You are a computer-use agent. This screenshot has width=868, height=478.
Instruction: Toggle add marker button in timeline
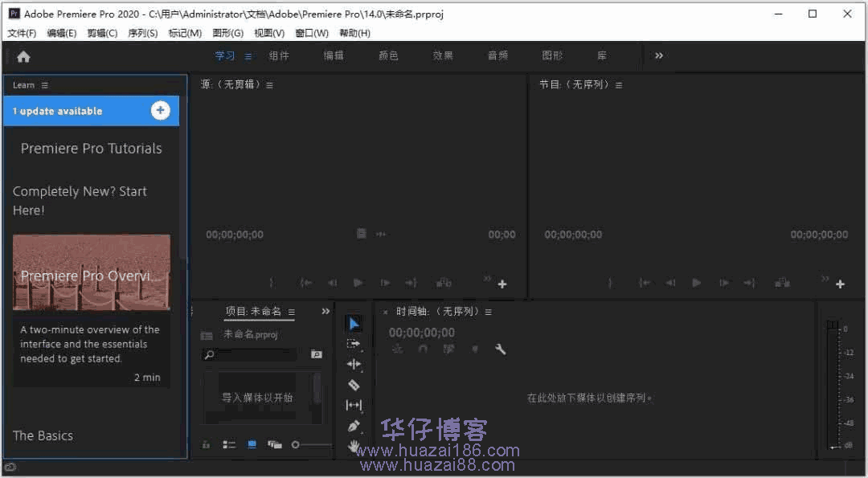tap(475, 349)
